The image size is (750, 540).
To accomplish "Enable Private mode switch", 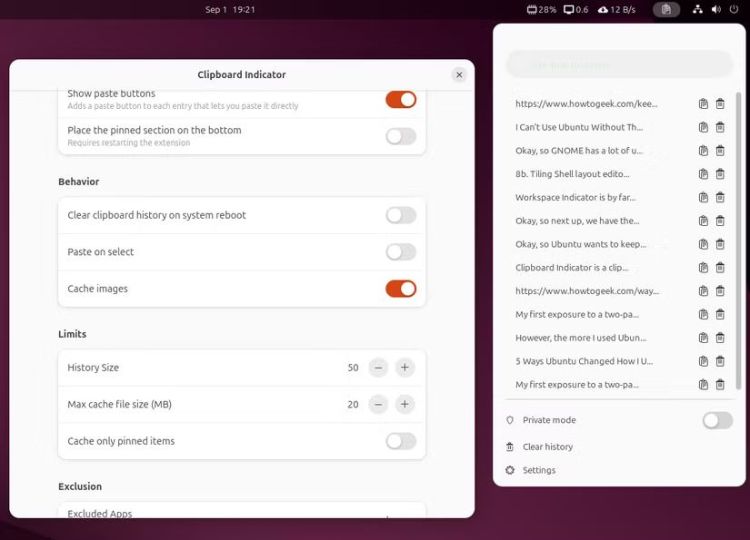I will point(717,420).
